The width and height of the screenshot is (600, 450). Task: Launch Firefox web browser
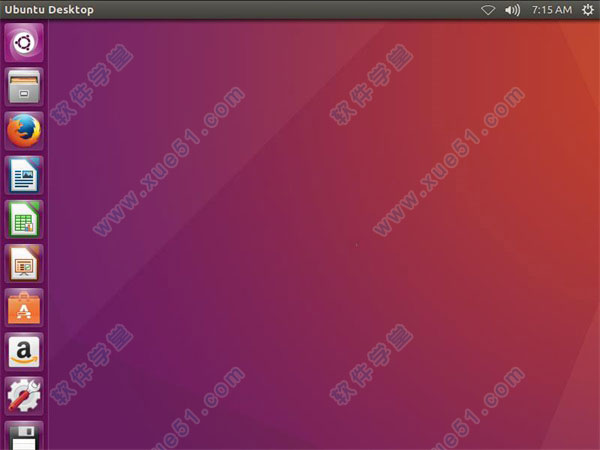click(24, 131)
